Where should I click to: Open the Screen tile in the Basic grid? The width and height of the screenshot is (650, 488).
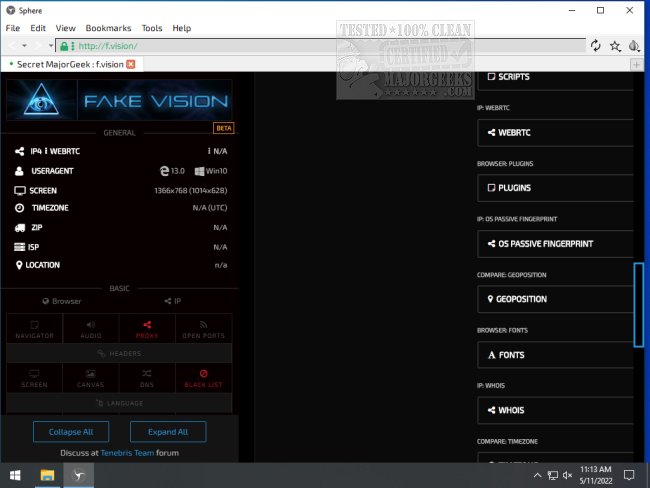pyautogui.click(x=34, y=378)
